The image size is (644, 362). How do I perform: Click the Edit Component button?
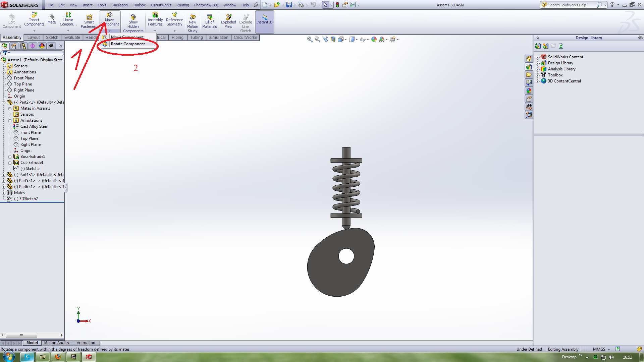coord(11,19)
